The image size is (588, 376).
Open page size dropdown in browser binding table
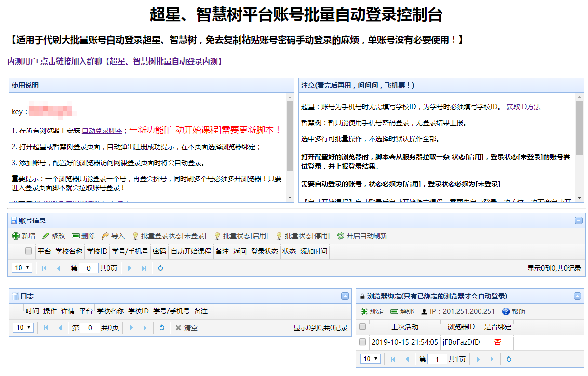point(370,359)
